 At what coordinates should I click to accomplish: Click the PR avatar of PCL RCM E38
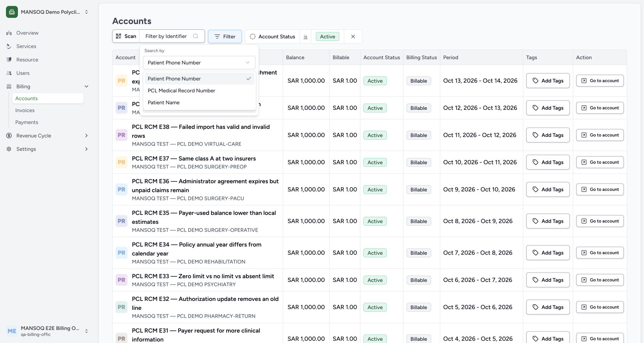[x=121, y=135]
